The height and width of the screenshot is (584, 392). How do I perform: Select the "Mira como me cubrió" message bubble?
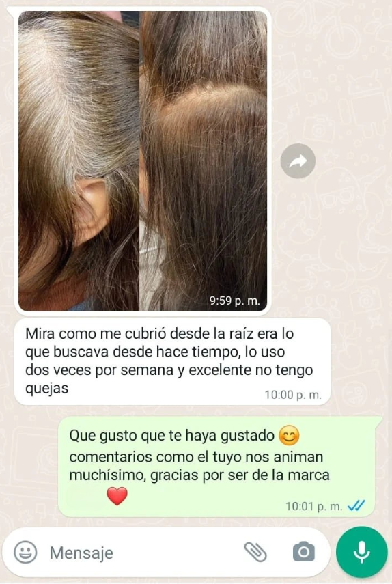pos(173,361)
